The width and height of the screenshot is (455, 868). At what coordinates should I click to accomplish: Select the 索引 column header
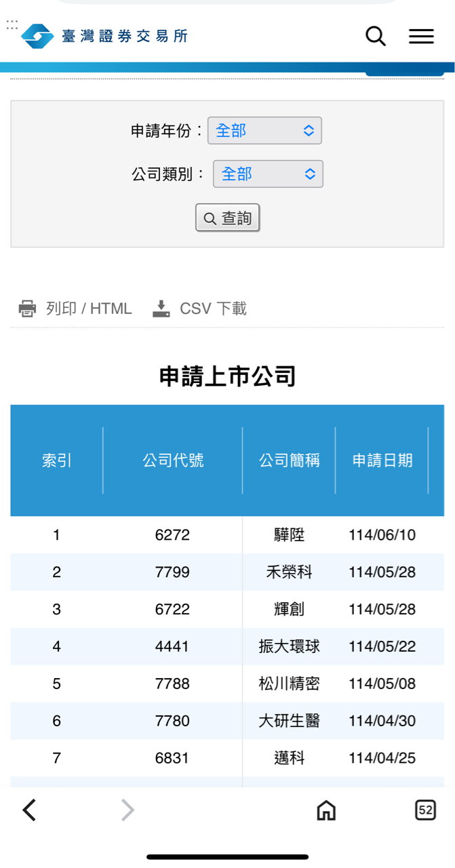point(57,461)
